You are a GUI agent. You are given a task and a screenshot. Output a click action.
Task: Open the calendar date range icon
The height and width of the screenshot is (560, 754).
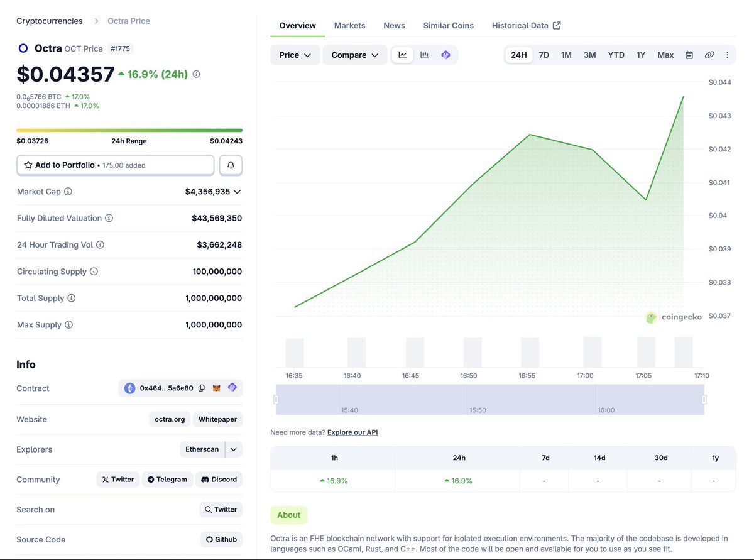point(689,55)
